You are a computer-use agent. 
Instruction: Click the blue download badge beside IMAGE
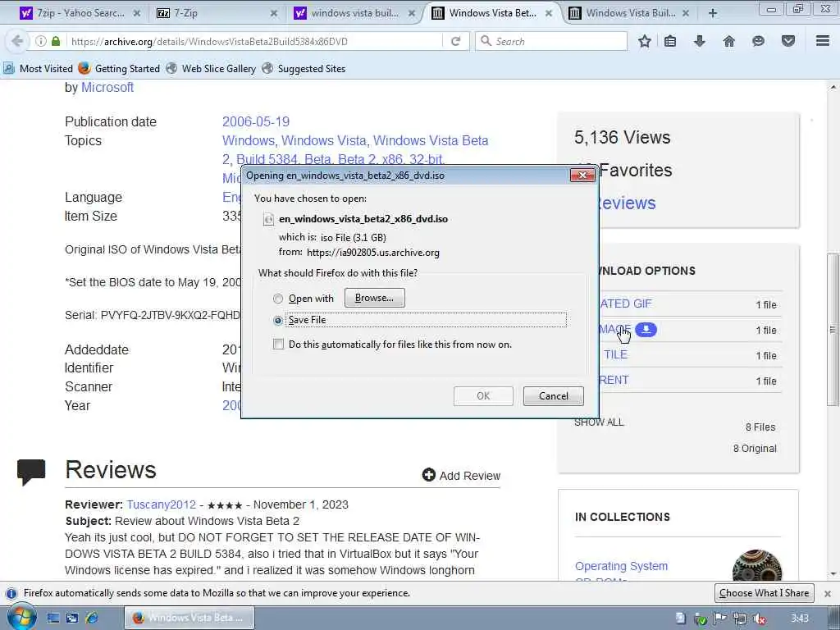point(646,330)
